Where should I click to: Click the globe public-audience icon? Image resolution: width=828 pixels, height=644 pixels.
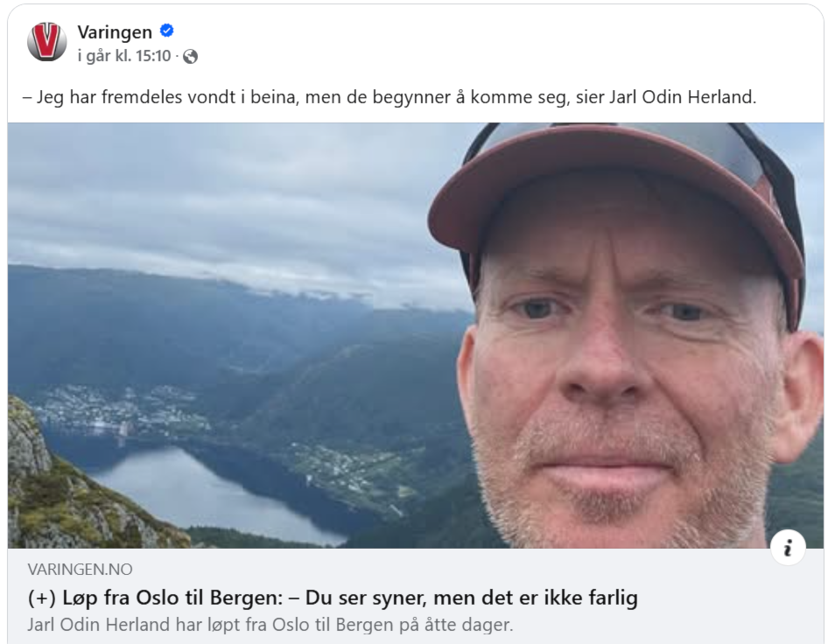tap(190, 57)
